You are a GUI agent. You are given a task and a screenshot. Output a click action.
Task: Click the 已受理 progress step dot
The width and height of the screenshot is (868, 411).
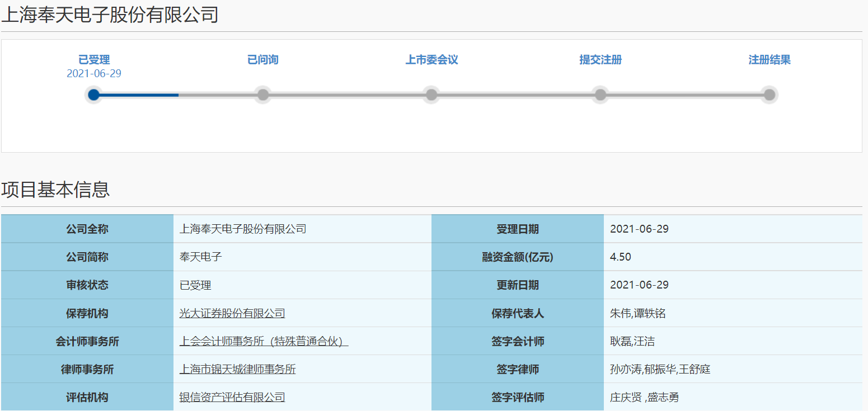[94, 95]
